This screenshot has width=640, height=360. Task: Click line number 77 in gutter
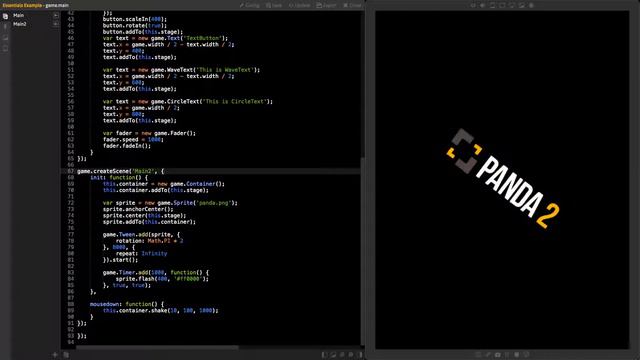click(x=71, y=235)
